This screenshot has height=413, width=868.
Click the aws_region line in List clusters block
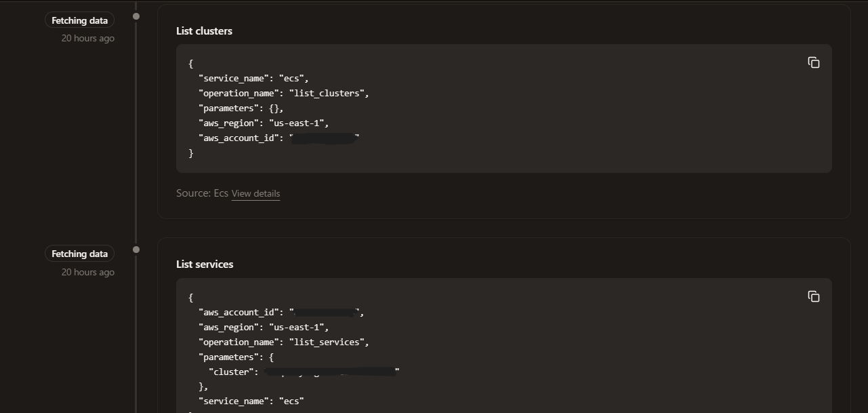tap(264, 123)
